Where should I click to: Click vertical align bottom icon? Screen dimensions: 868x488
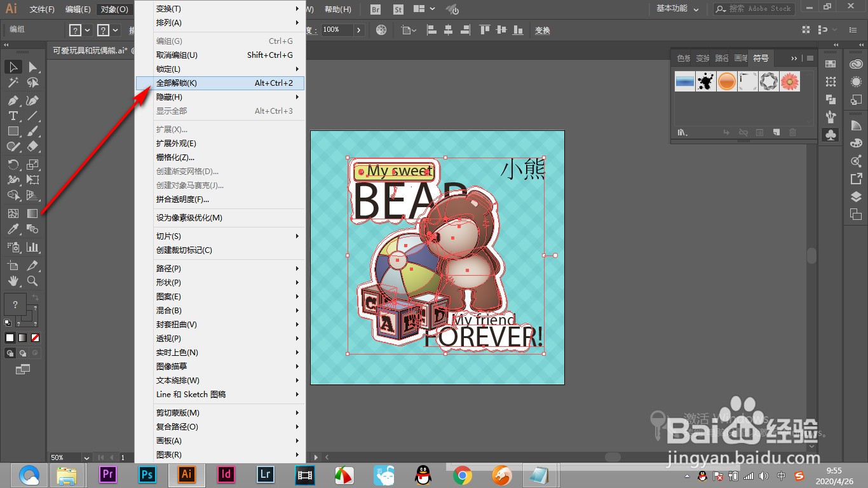(519, 30)
